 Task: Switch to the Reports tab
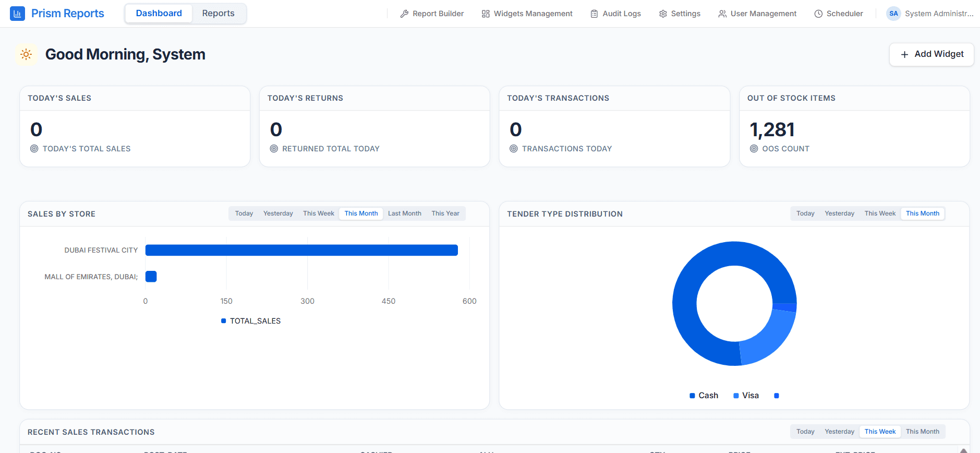tap(219, 14)
